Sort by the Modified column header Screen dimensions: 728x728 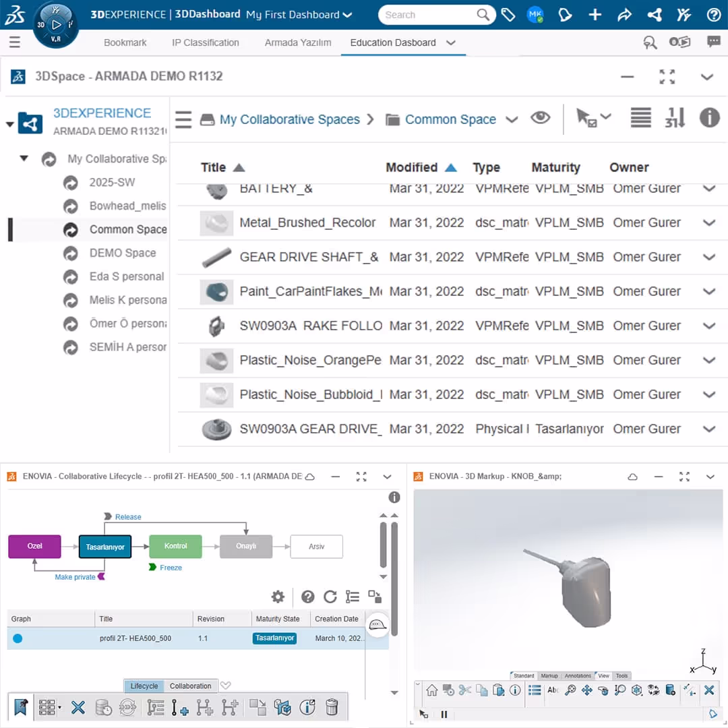[412, 167]
